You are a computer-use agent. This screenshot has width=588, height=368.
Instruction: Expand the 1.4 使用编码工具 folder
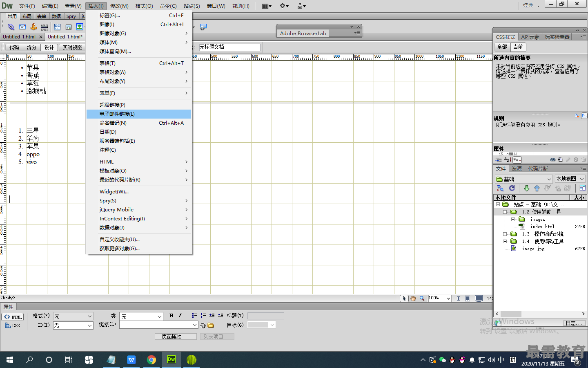pyautogui.click(x=505, y=241)
